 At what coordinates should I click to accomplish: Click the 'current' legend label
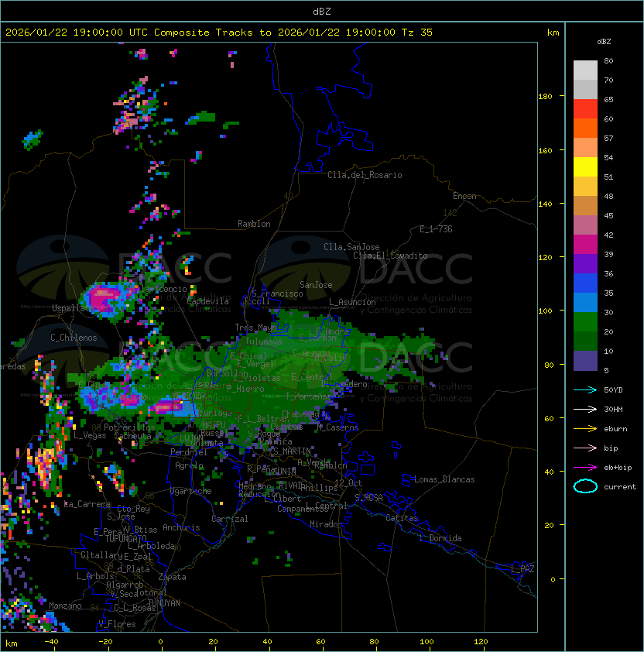click(x=620, y=487)
